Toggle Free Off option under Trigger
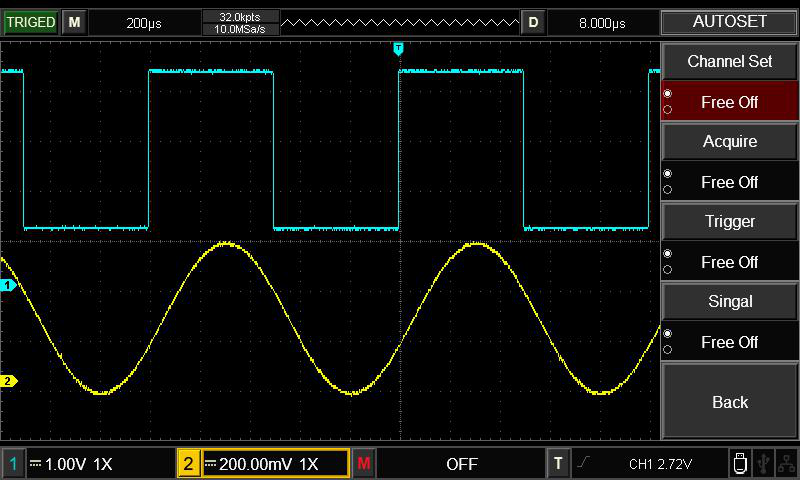 coord(730,262)
